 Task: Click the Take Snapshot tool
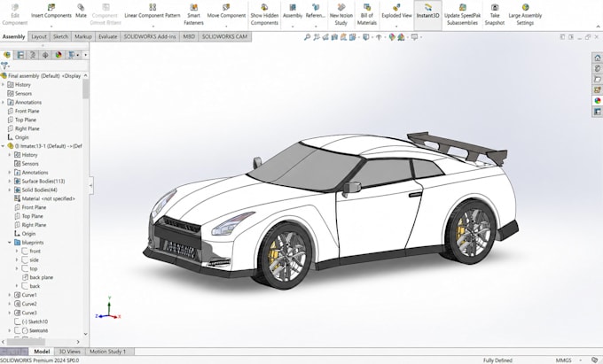495,14
